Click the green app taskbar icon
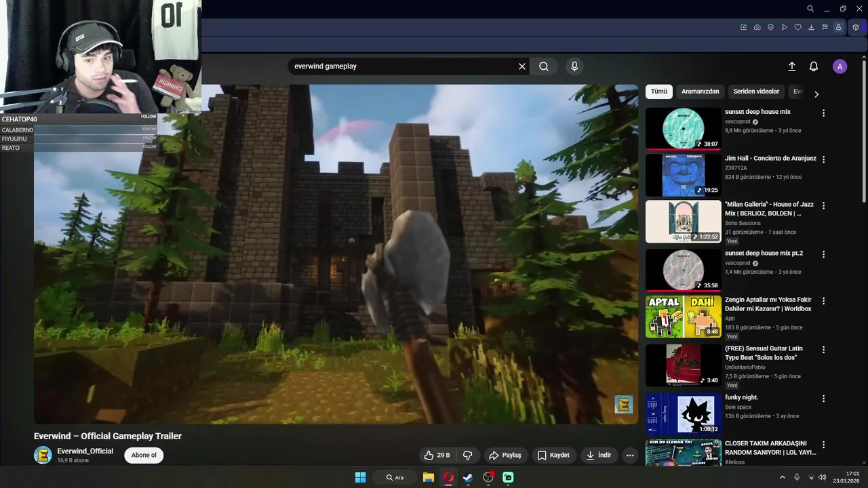 pos(508,477)
